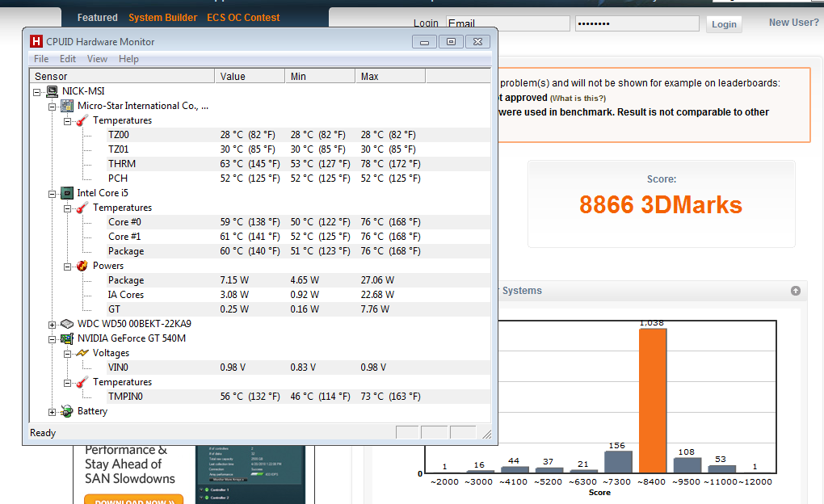Screen dimensions: 824x504
Task: Click the Micro-Star motherboard icon
Action: tap(67, 106)
